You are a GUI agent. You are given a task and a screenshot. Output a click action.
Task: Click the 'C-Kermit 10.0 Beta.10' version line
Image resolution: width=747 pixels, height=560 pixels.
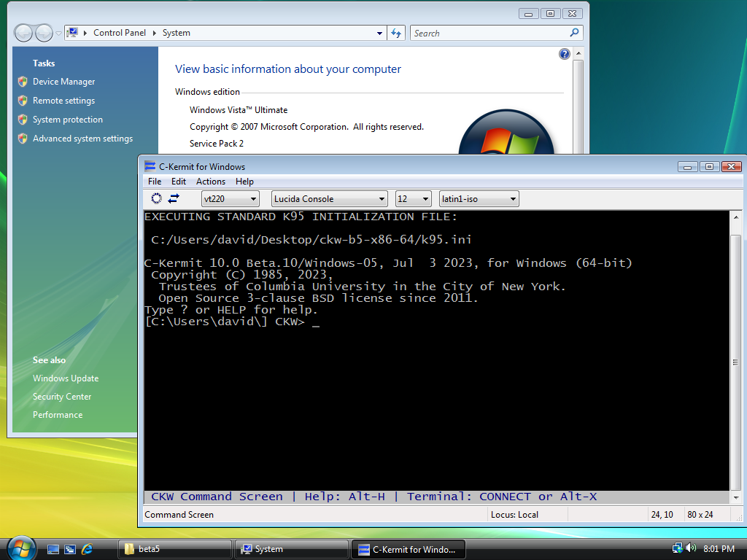pos(388,263)
